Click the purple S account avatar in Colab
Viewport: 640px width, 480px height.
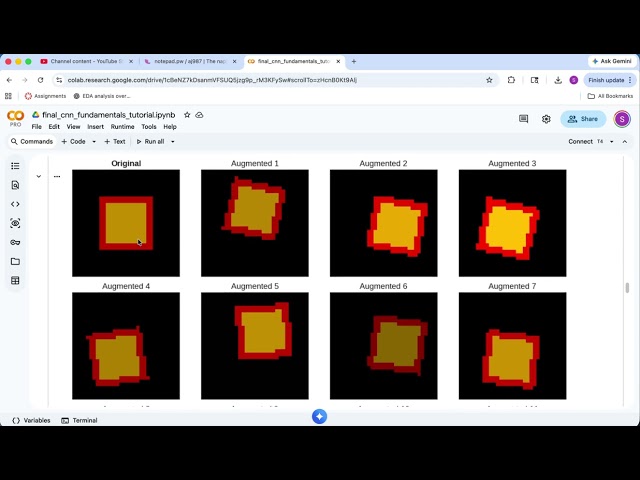[x=622, y=119]
